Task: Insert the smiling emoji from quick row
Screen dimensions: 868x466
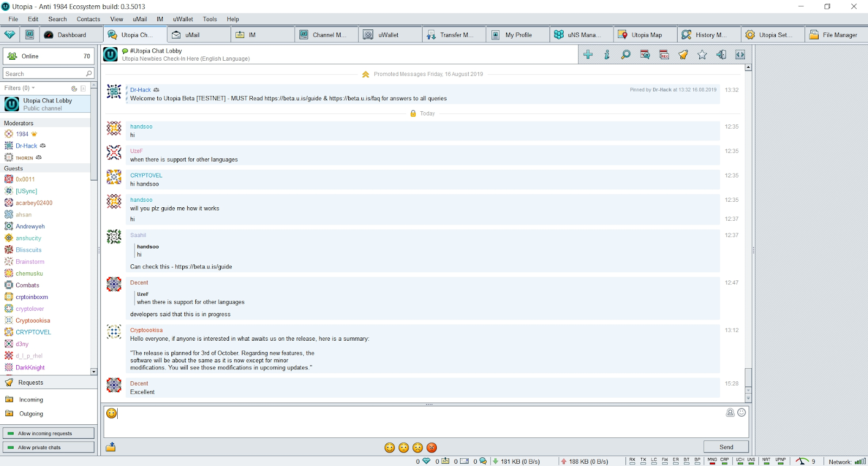Action: tap(390, 448)
